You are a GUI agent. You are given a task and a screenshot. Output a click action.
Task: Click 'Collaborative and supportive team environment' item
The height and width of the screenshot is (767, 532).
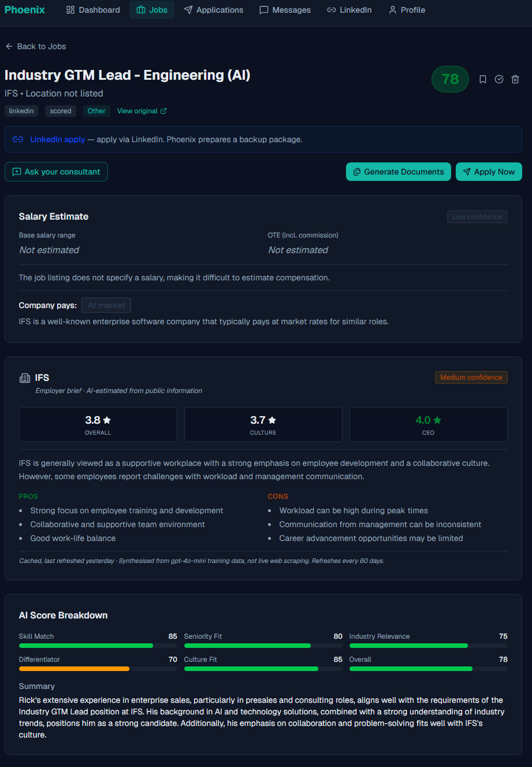click(x=118, y=524)
